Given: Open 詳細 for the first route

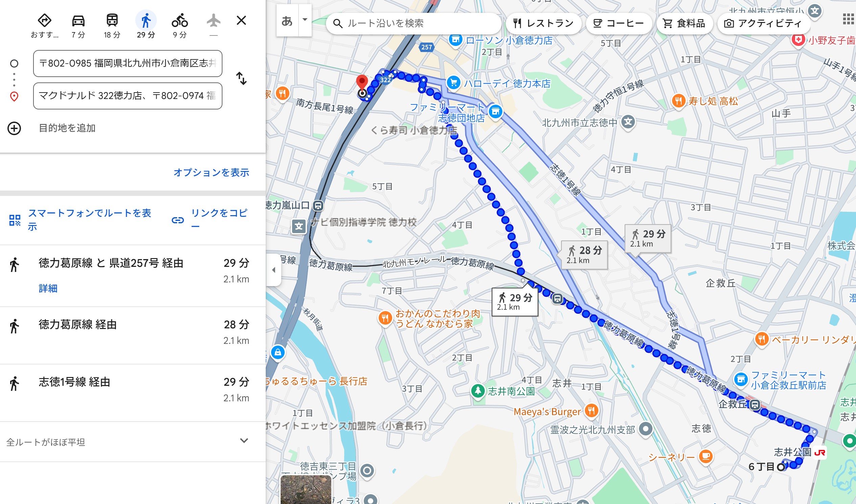Looking at the screenshot, I should pyautogui.click(x=48, y=289).
